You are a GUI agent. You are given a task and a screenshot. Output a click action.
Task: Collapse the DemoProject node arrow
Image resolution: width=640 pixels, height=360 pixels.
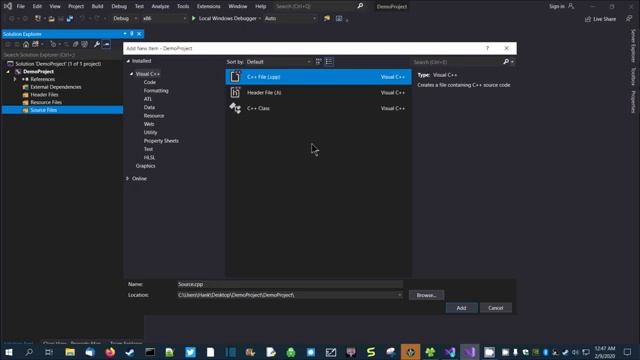click(x=8, y=71)
